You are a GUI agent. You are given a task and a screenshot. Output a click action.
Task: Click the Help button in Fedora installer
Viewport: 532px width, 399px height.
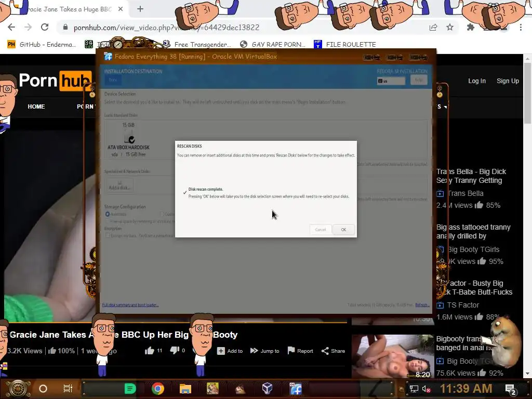click(x=419, y=80)
